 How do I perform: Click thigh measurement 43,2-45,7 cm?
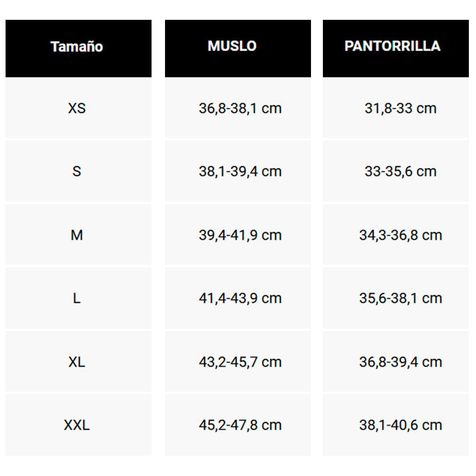(x=240, y=362)
